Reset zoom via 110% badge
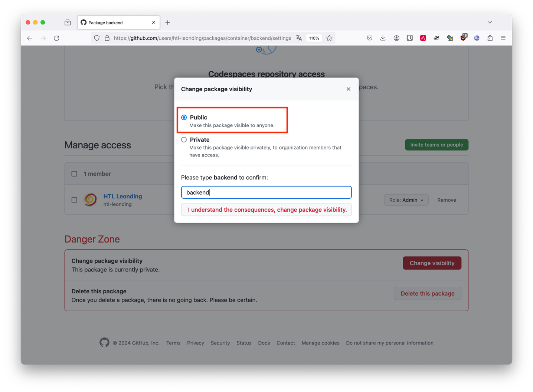 click(314, 38)
